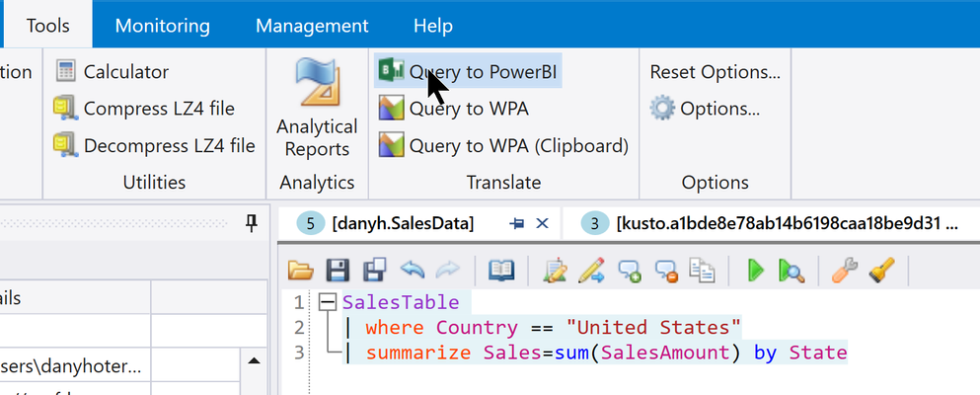
Task: Click Query to PowerBI
Action: coord(468,71)
